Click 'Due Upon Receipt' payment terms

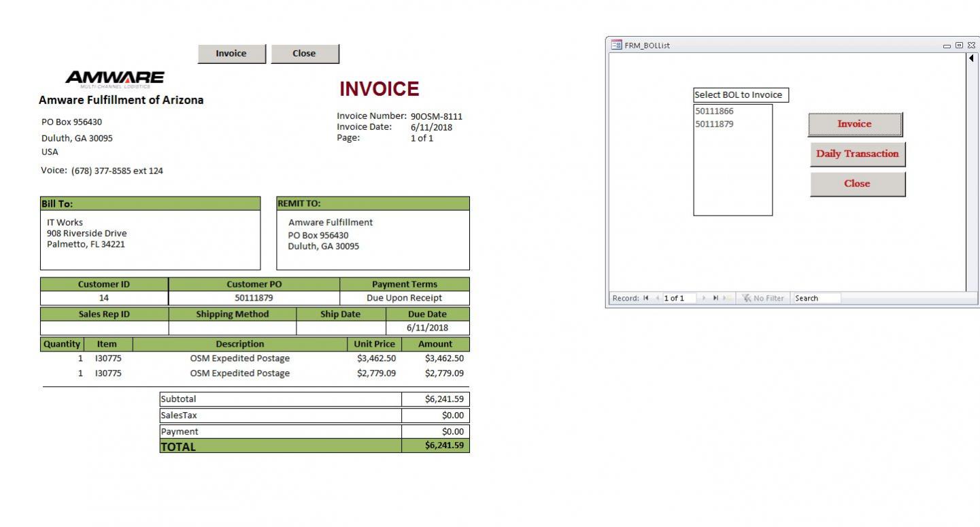coord(404,298)
